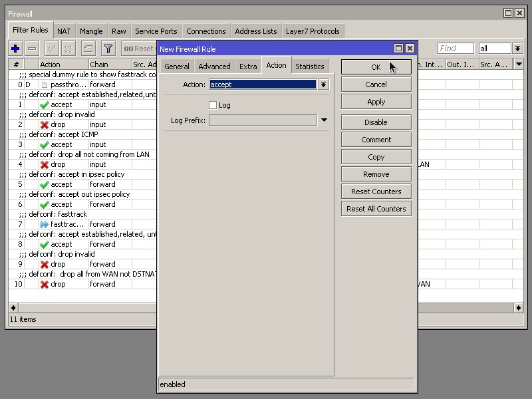Open the Mangle tab

[91, 31]
